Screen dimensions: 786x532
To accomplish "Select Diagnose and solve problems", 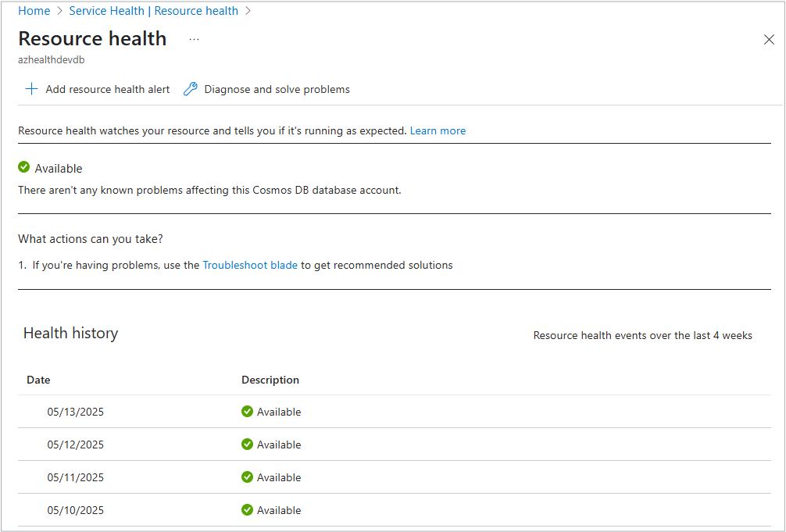I will (277, 89).
